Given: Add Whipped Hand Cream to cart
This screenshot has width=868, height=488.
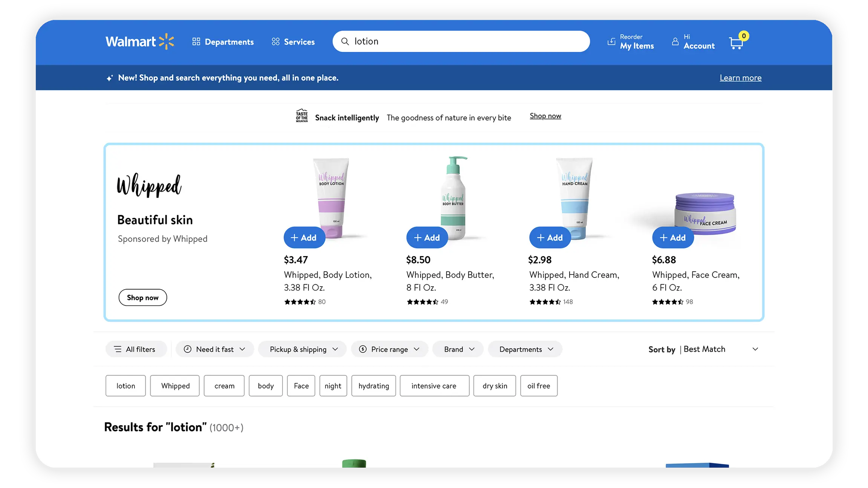Looking at the screenshot, I should tap(550, 238).
